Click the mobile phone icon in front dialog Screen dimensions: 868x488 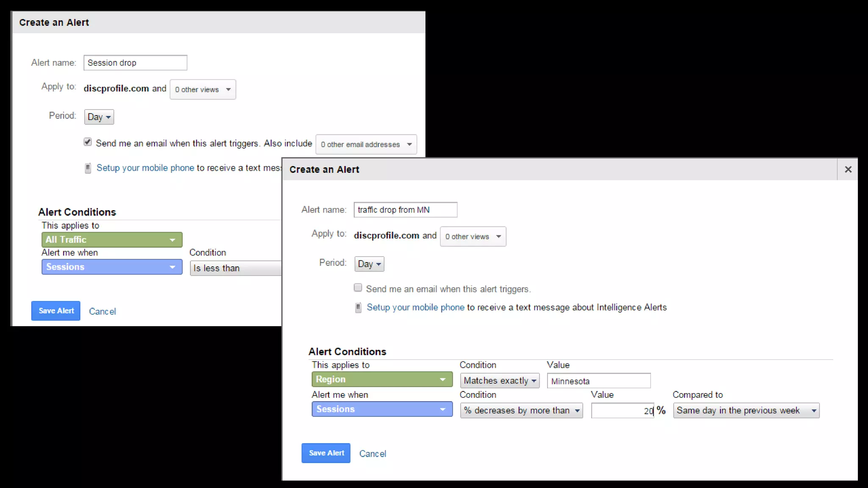tap(358, 308)
